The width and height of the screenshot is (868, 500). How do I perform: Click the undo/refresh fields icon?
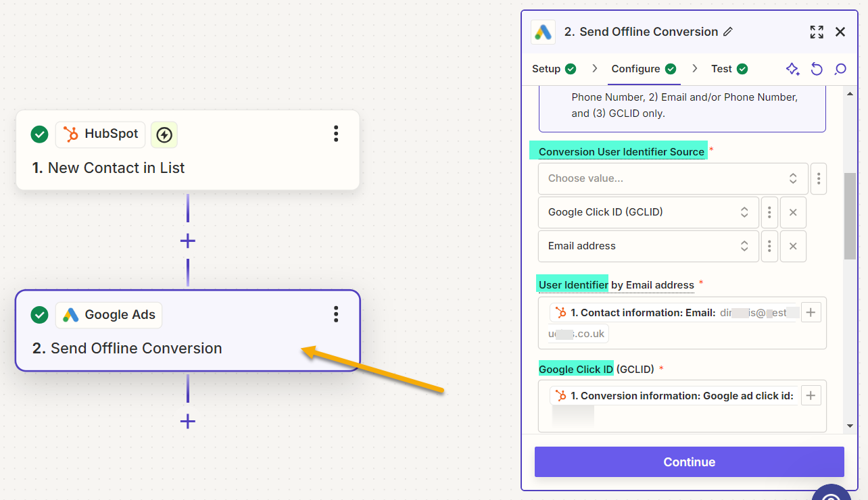point(817,69)
